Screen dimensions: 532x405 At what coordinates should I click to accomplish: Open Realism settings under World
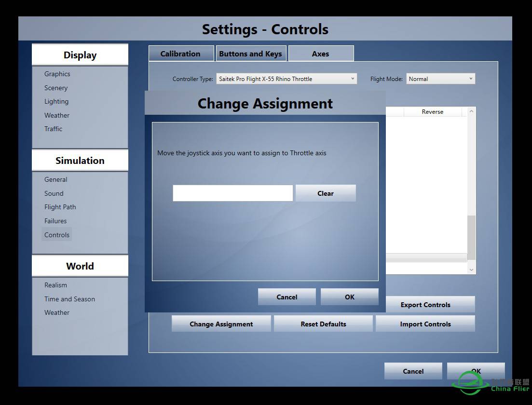point(55,285)
